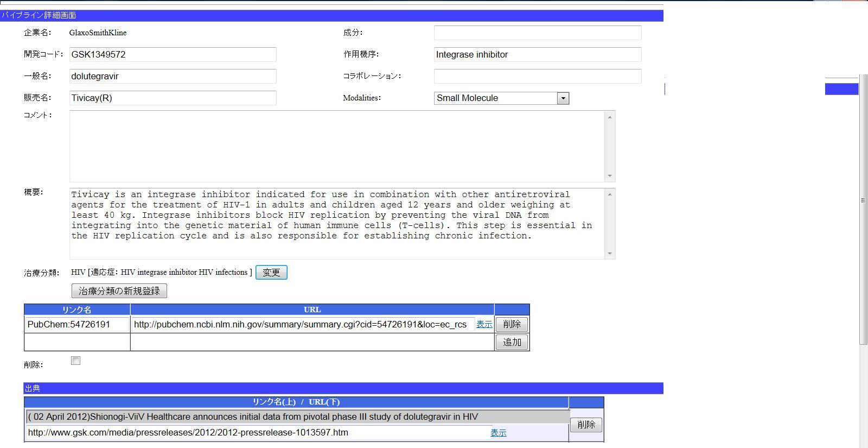This screenshot has width=868, height=448.
Task: Open the Modalities dropdown showing Small Molecule
Action: coord(501,98)
